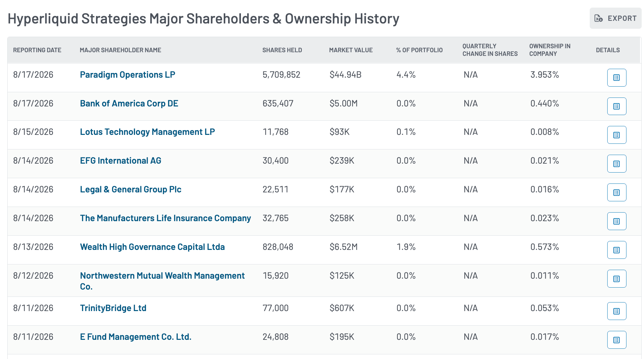View details icon for Wealth High Governance Capital
644x359 pixels.
(617, 250)
